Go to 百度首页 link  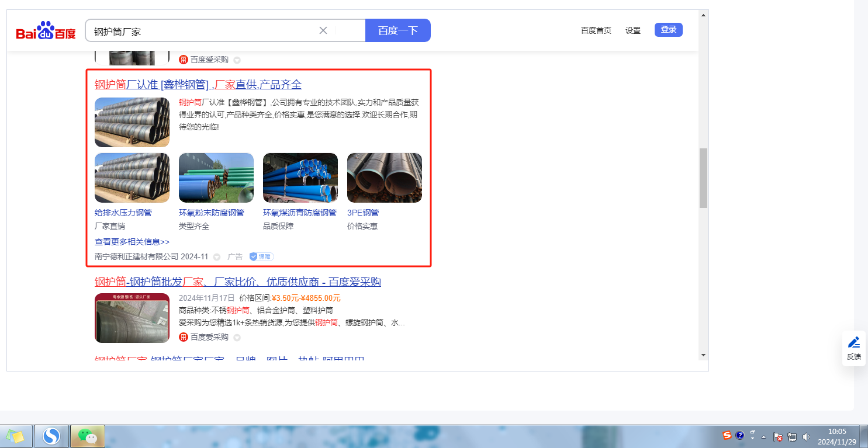[x=596, y=30]
